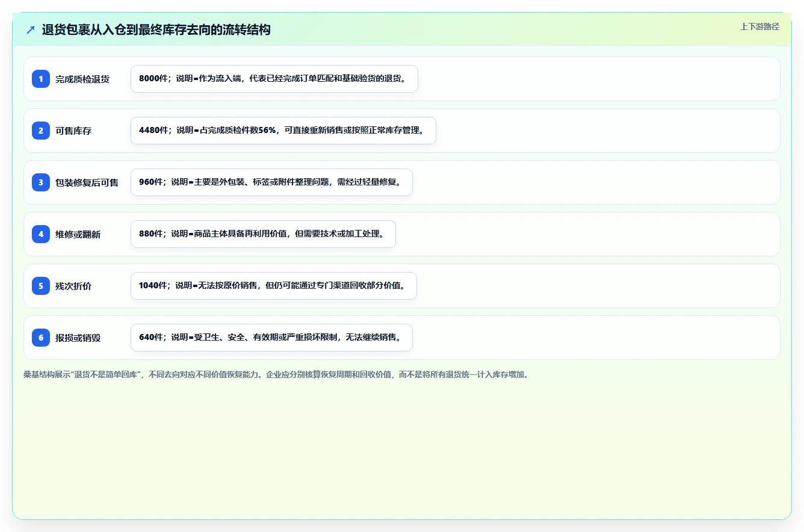
Task: Select the 可售库存 label
Action: coord(73,131)
